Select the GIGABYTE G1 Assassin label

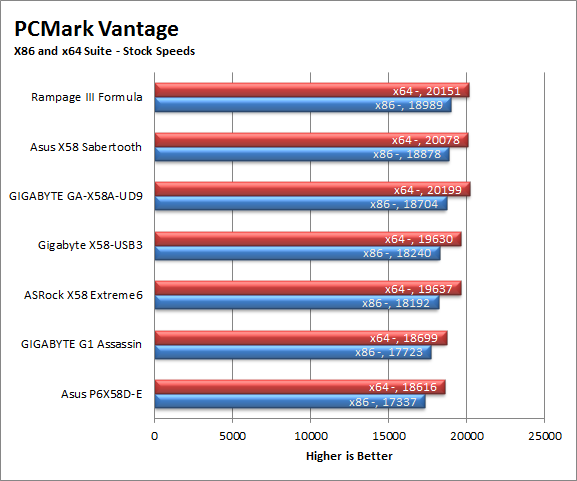(81, 344)
